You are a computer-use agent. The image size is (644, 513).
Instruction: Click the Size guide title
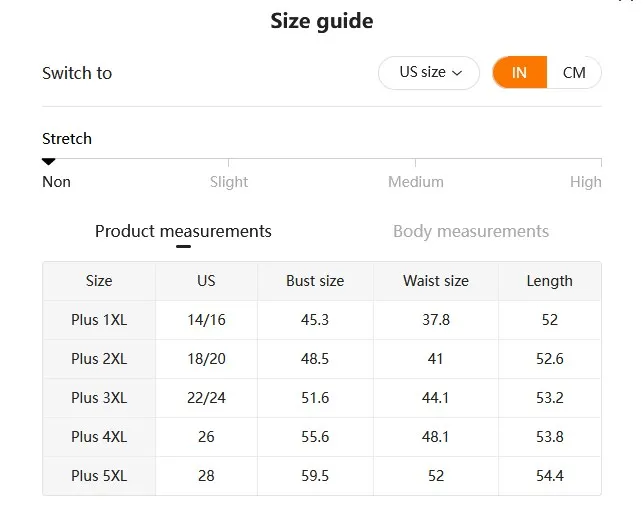click(322, 21)
